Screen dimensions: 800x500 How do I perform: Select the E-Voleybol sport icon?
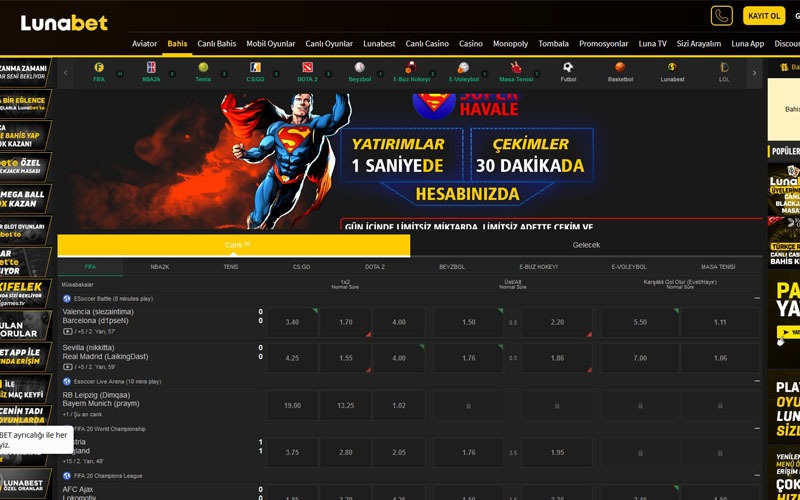coord(463,67)
